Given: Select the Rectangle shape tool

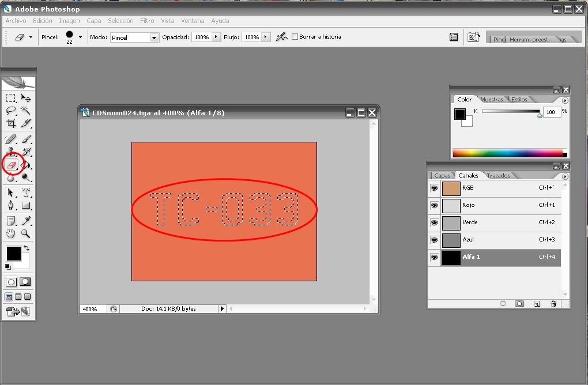Looking at the screenshot, I should point(25,205).
